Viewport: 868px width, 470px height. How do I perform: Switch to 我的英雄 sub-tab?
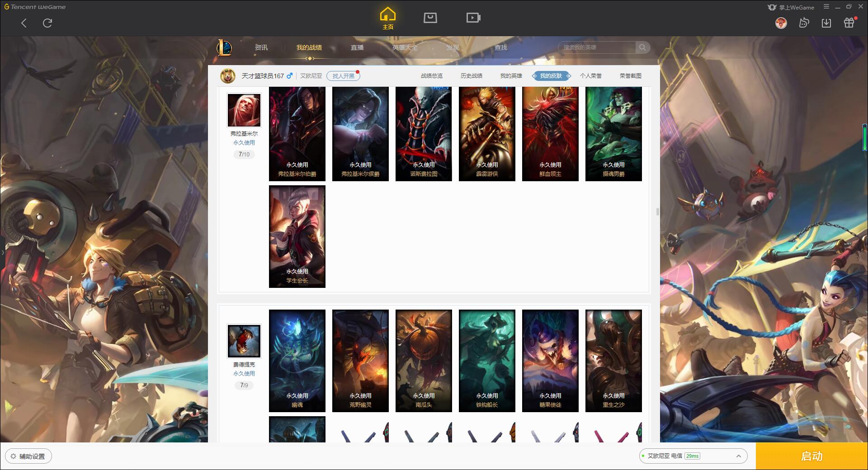(511, 76)
